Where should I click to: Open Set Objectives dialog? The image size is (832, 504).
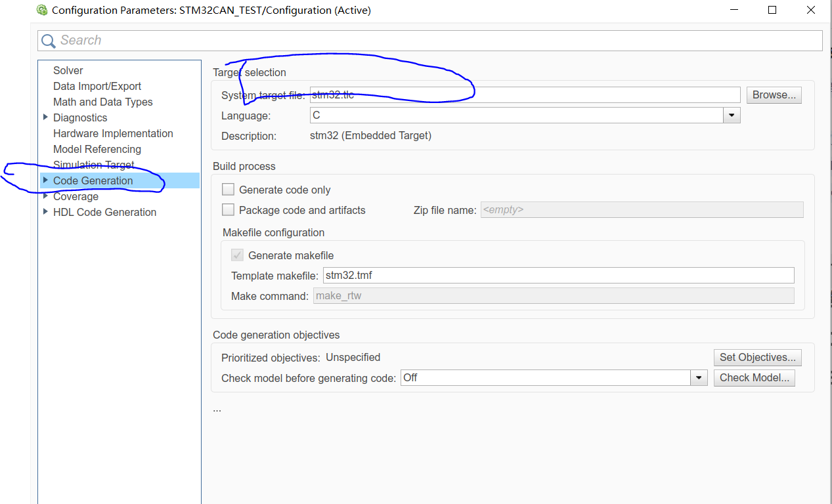[x=757, y=358]
